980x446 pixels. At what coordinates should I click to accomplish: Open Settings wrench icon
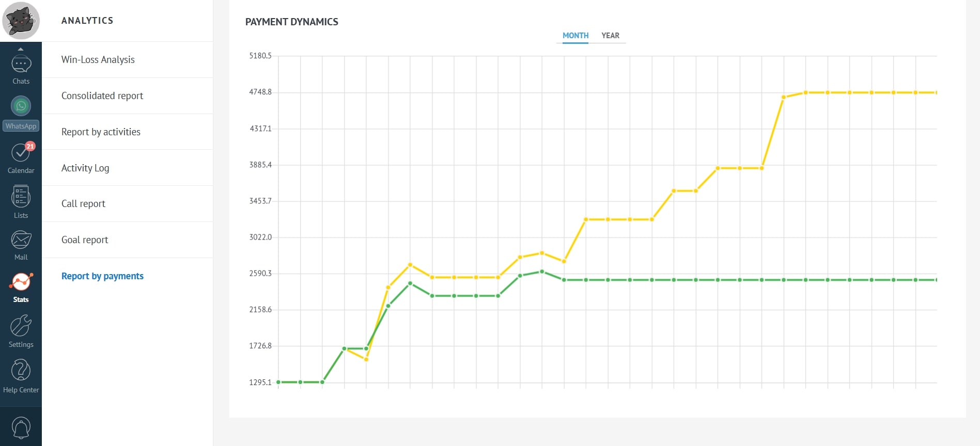(x=21, y=327)
